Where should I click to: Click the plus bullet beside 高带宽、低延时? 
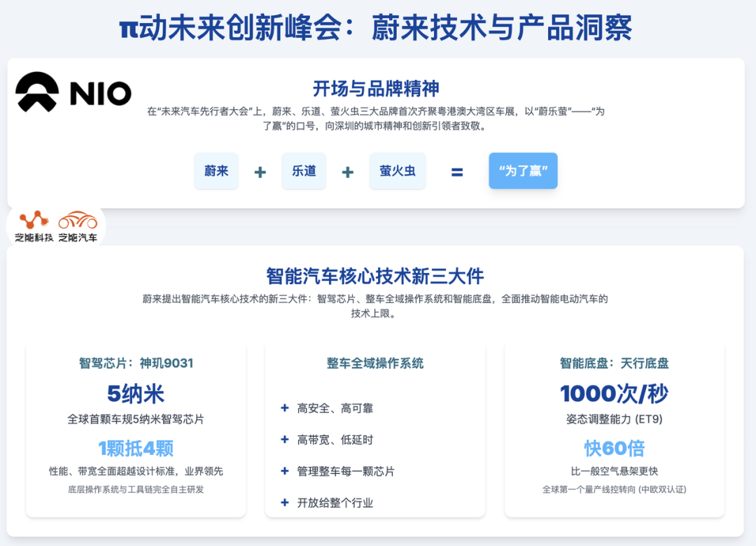(x=285, y=440)
